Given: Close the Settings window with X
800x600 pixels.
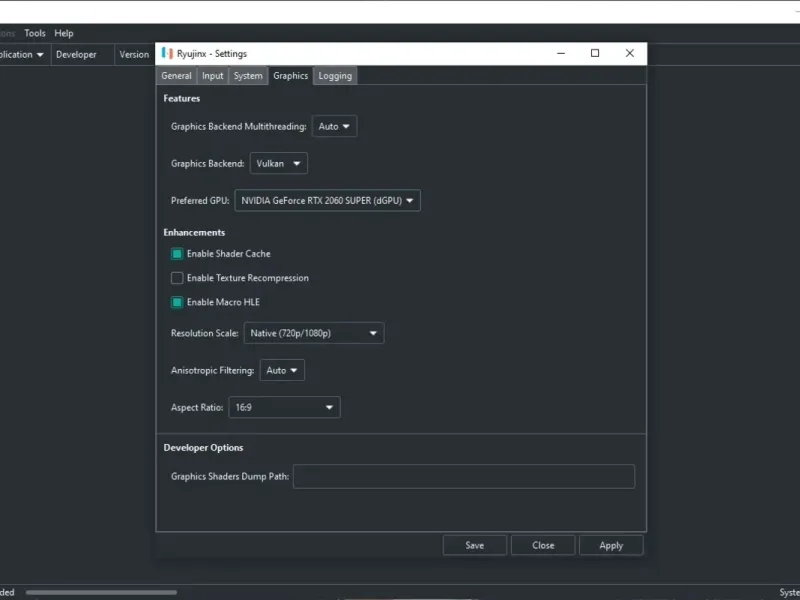Looking at the screenshot, I should (630, 54).
